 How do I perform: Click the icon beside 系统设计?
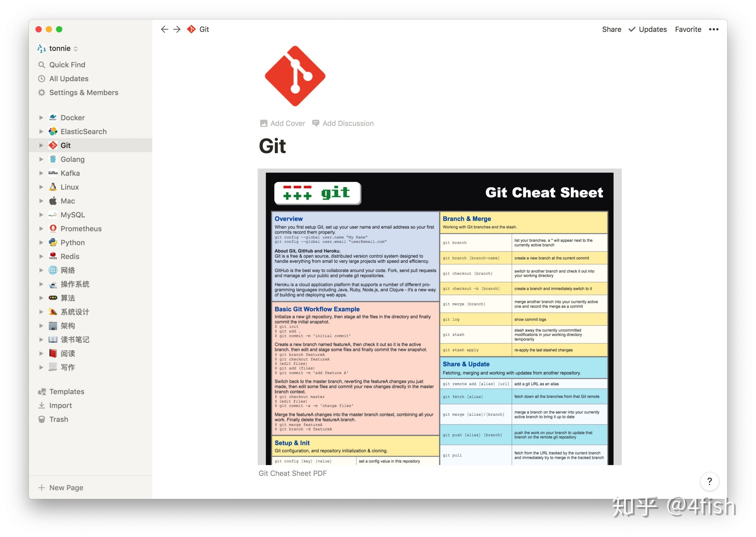tap(53, 312)
